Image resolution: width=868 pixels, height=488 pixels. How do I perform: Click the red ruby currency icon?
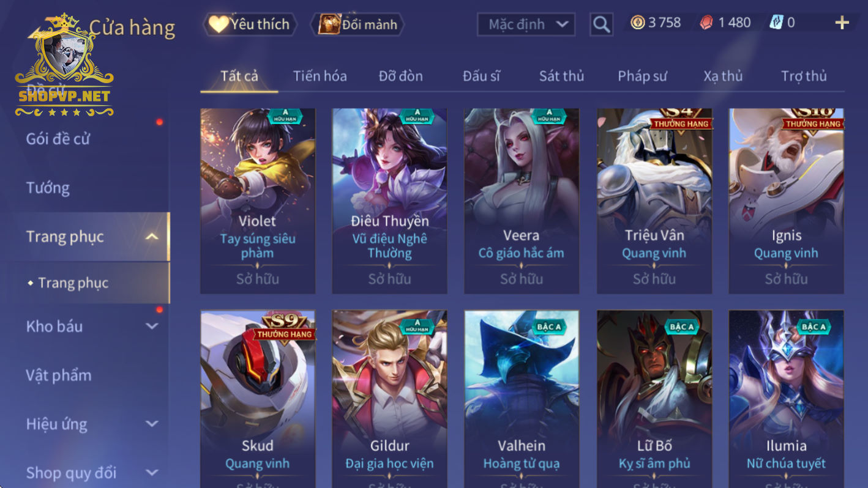(706, 23)
